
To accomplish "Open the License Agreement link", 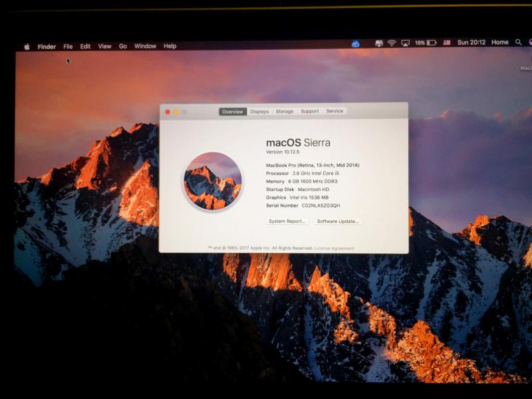I will click(334, 248).
